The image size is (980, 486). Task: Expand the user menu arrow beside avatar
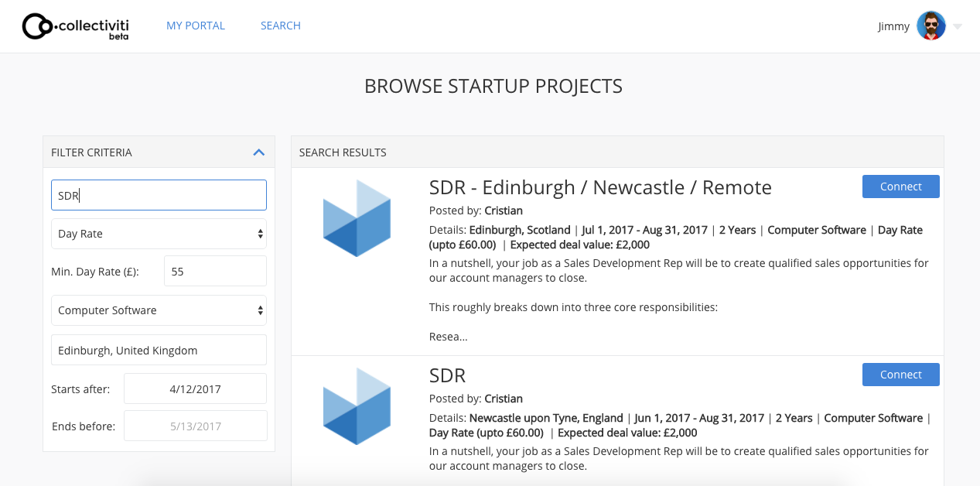pos(958,26)
